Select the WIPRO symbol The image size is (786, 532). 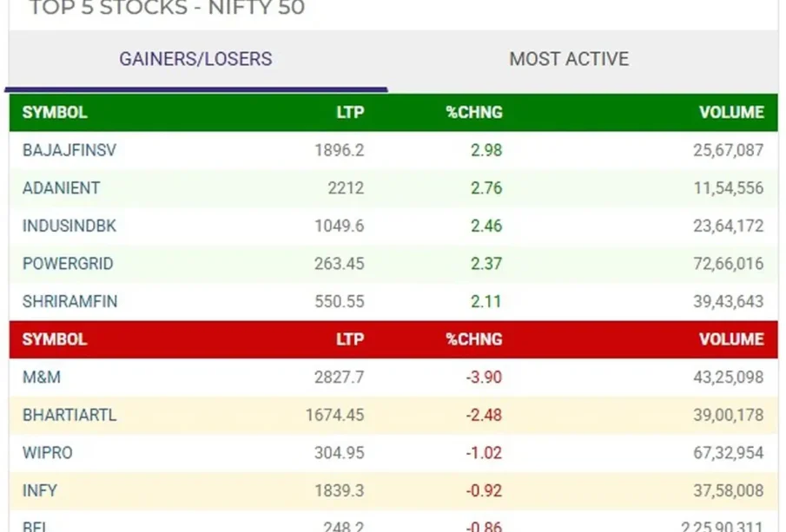(48, 452)
